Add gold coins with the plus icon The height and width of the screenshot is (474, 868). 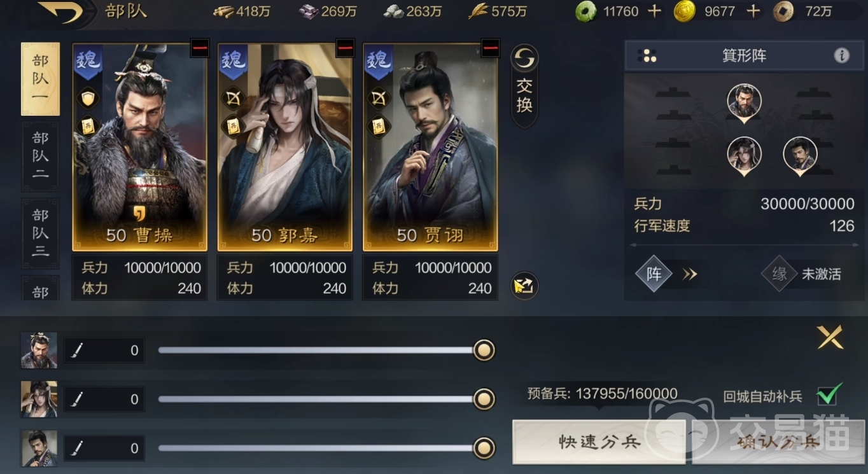(753, 11)
